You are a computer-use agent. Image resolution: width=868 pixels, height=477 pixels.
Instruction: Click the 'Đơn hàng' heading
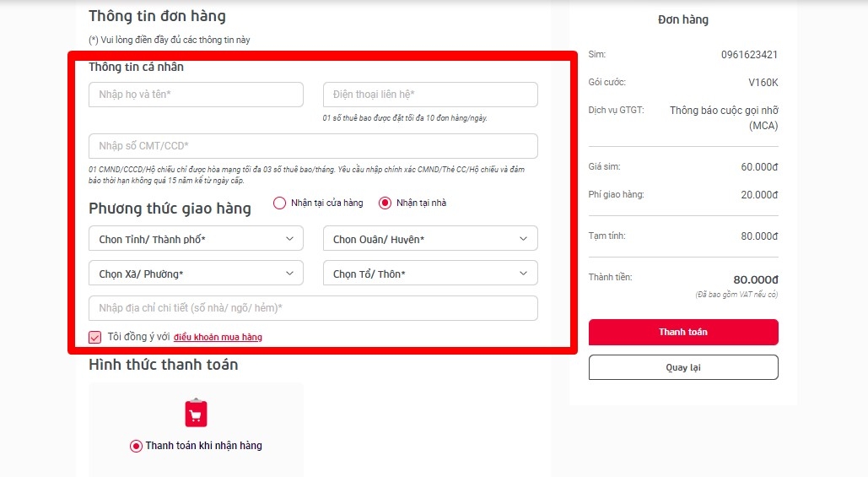click(683, 19)
